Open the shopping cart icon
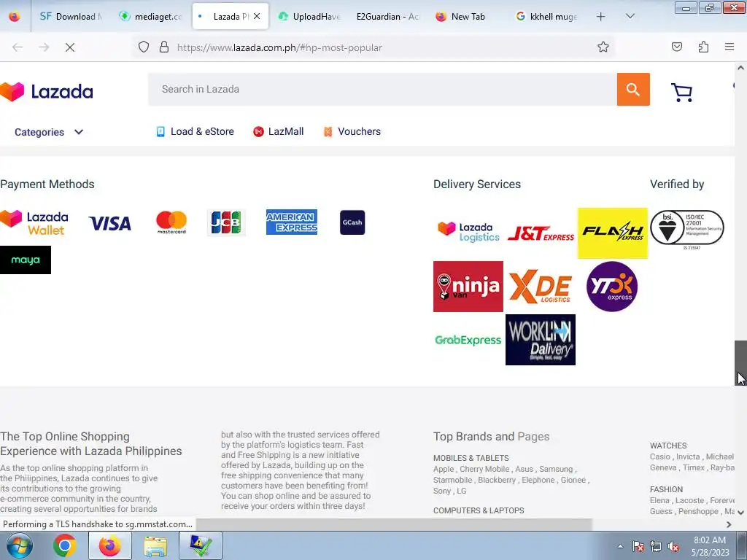The image size is (747, 560). (681, 92)
